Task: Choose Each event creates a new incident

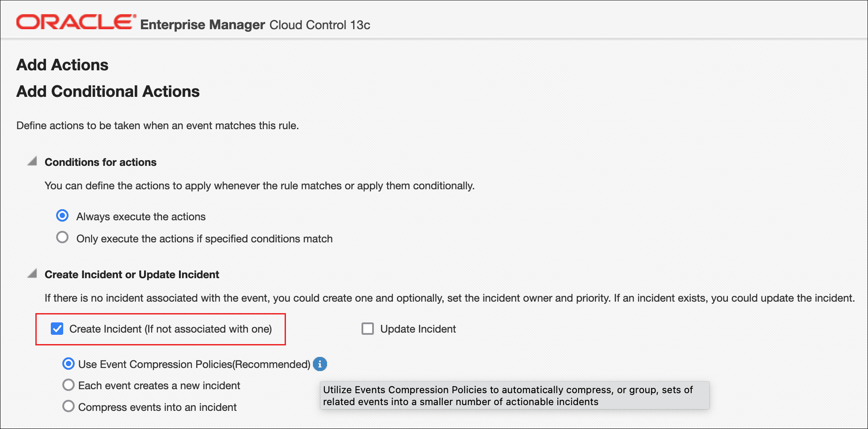Action: 69,385
